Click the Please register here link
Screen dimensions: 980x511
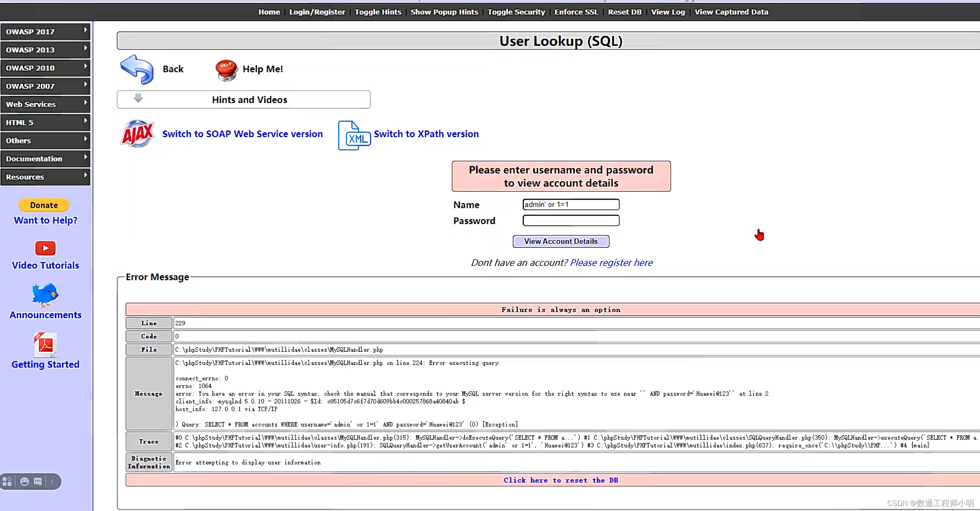[611, 262]
